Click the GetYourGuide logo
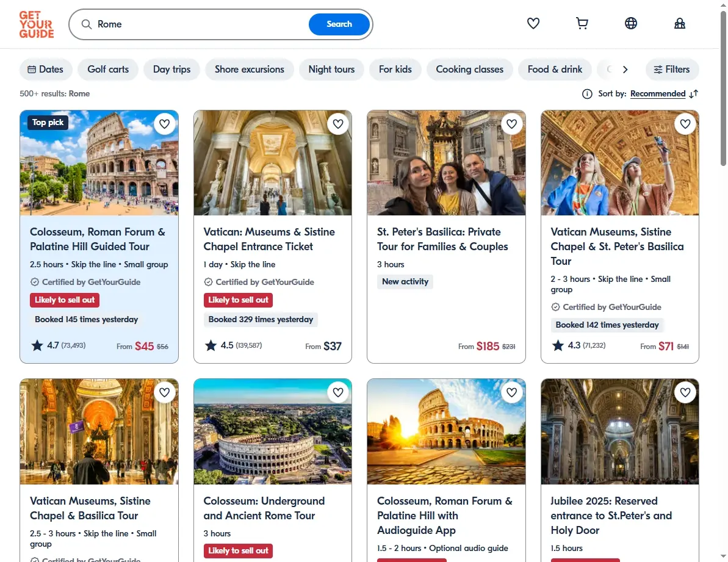This screenshot has width=728, height=562. tap(36, 24)
